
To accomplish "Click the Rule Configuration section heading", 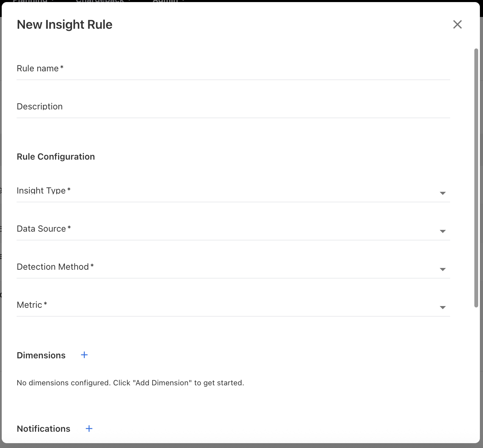I will tap(56, 156).
